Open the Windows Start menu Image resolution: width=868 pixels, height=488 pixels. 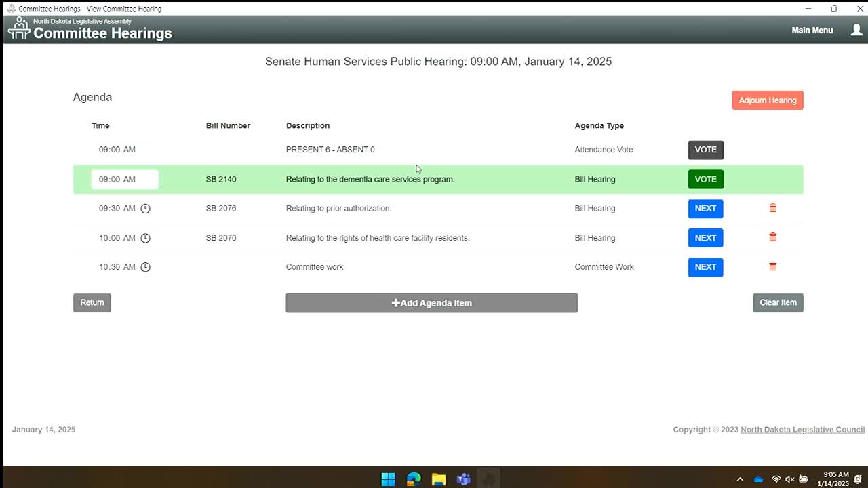pyautogui.click(x=388, y=479)
